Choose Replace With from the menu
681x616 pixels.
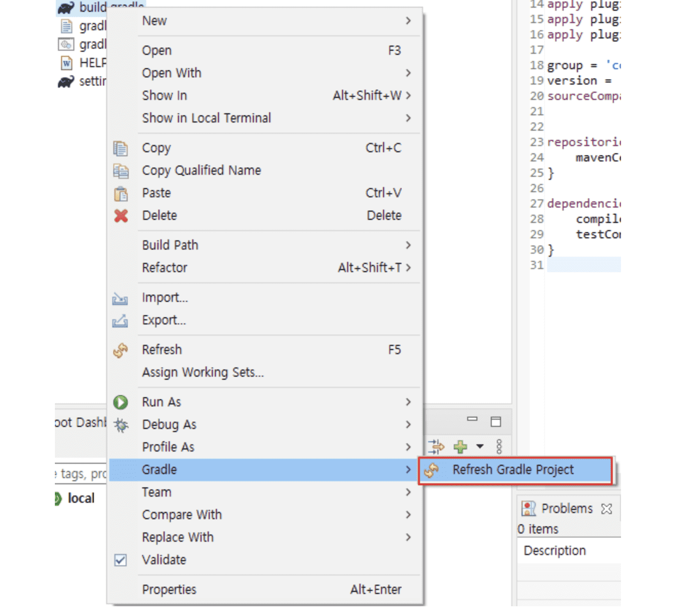point(266,538)
